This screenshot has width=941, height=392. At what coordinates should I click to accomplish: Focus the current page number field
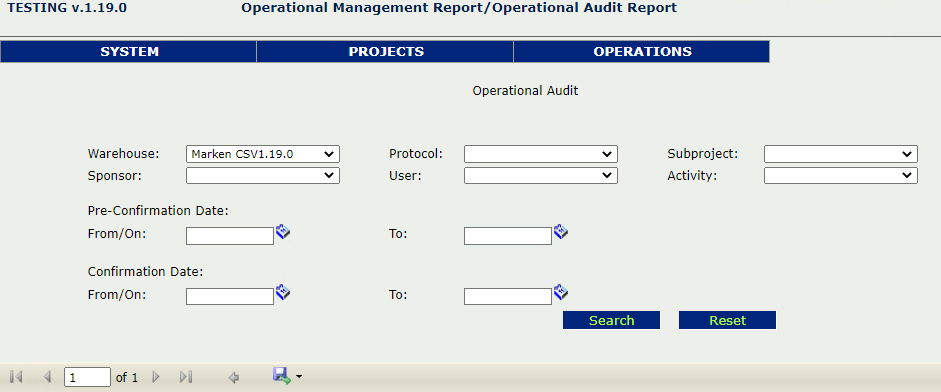[x=88, y=377]
